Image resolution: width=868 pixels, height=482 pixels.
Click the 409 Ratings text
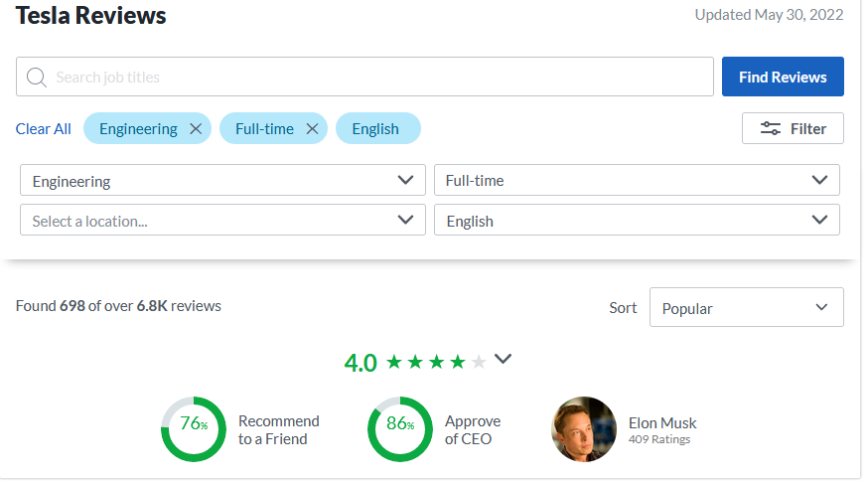pyautogui.click(x=659, y=439)
